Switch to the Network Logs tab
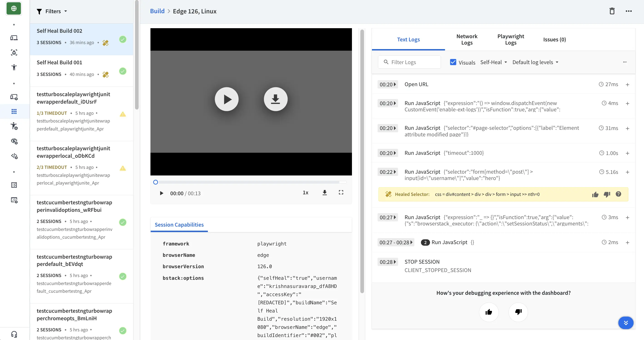 click(x=467, y=39)
